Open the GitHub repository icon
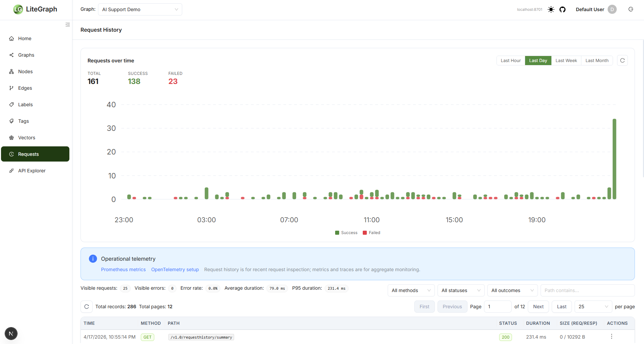 [x=562, y=9]
